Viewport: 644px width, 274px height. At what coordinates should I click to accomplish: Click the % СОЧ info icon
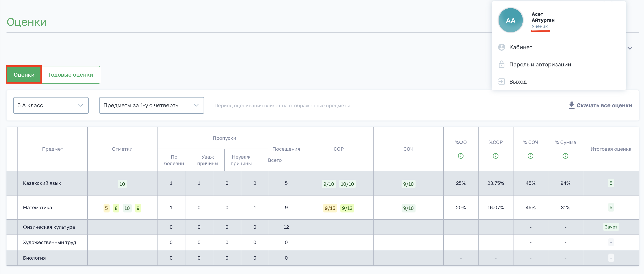pos(530,156)
